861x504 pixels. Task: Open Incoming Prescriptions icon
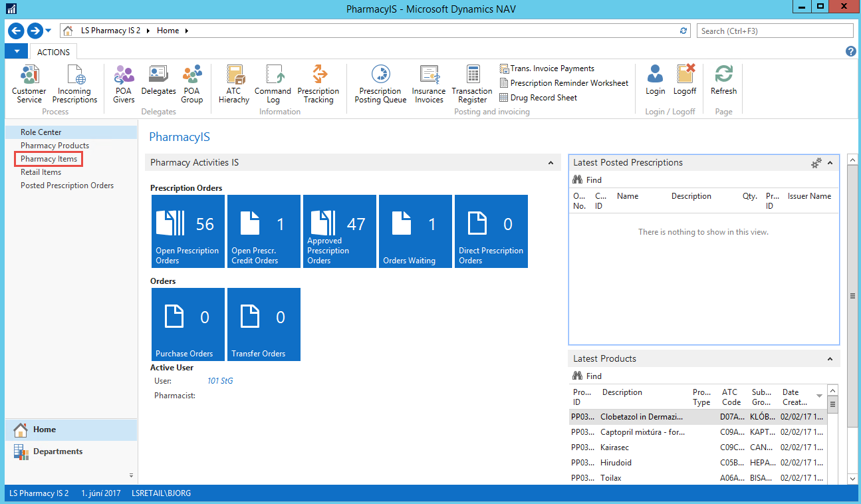pos(74,84)
